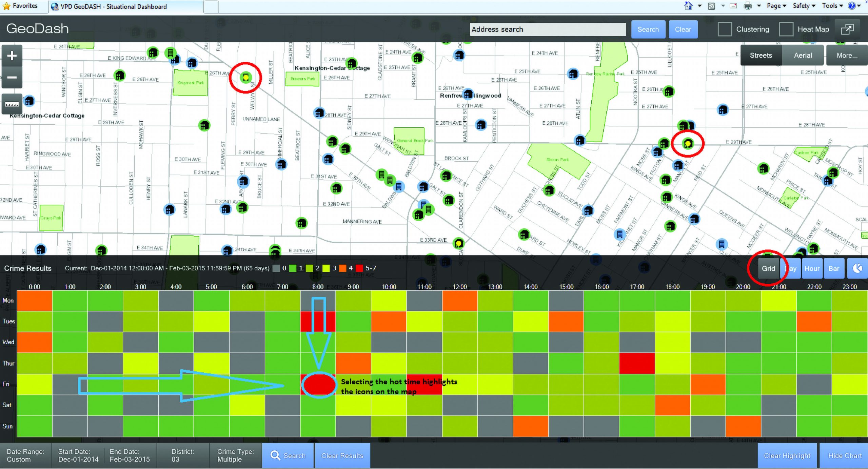Screen dimensions: 868x469
Task: Enable the Clustering checkbox
Action: pyautogui.click(x=725, y=29)
